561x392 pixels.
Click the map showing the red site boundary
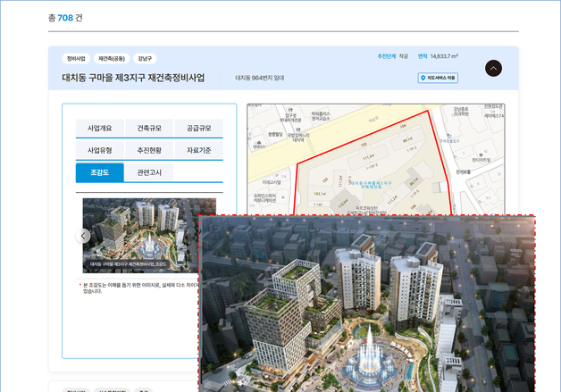[376, 160]
